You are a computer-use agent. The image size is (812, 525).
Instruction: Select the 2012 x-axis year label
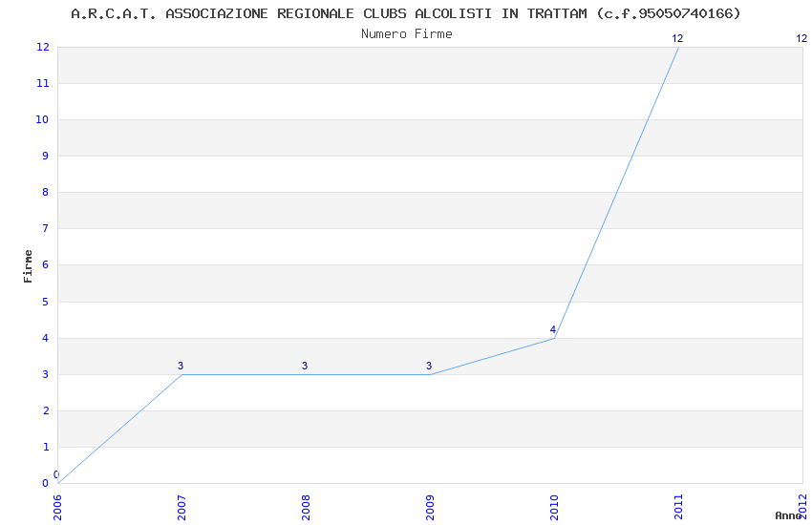pyautogui.click(x=802, y=507)
